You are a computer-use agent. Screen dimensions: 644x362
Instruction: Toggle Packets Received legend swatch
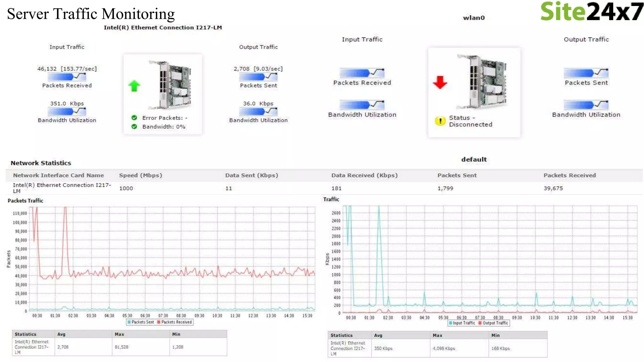tap(159, 322)
